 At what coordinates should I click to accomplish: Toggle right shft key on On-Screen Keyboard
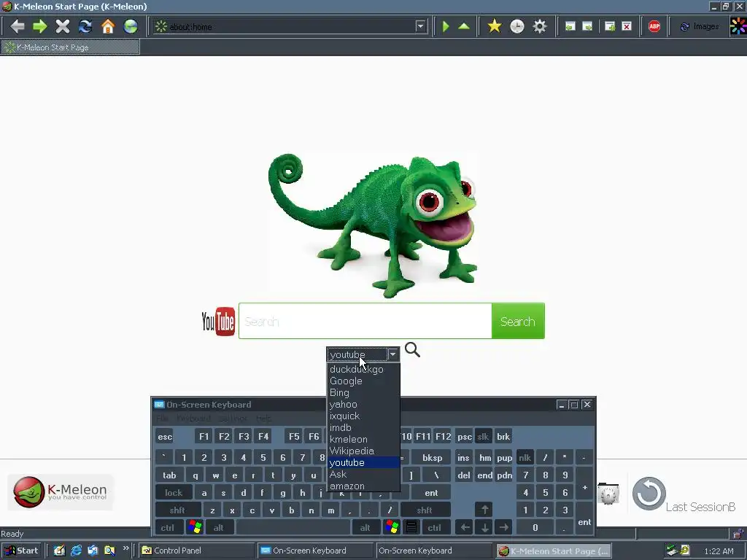(x=424, y=510)
